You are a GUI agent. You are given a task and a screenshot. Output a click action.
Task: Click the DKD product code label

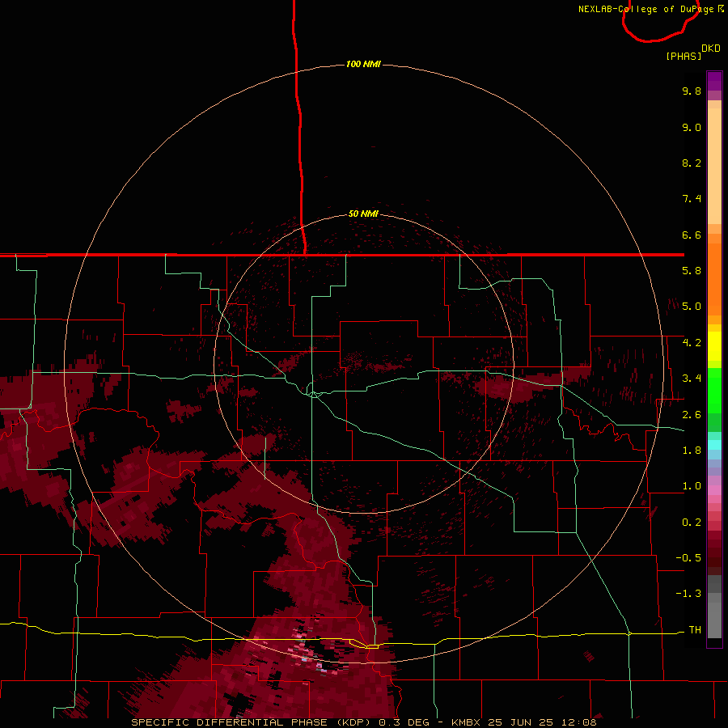tap(711, 49)
